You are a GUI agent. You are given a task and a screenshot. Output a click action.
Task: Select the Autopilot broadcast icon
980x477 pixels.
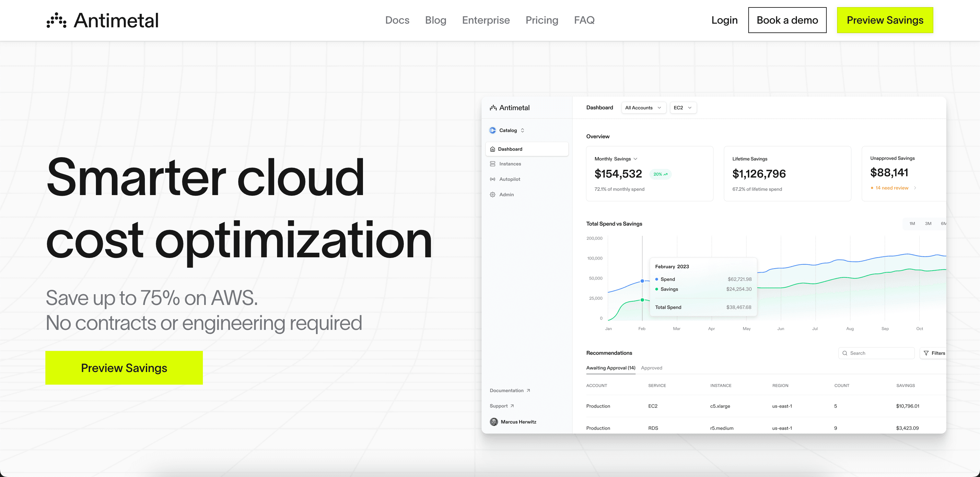(493, 179)
